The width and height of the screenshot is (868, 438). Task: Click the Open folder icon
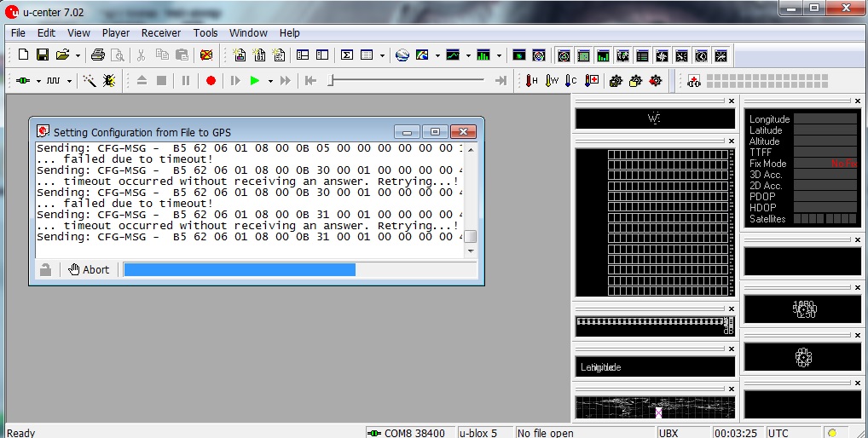coord(62,55)
